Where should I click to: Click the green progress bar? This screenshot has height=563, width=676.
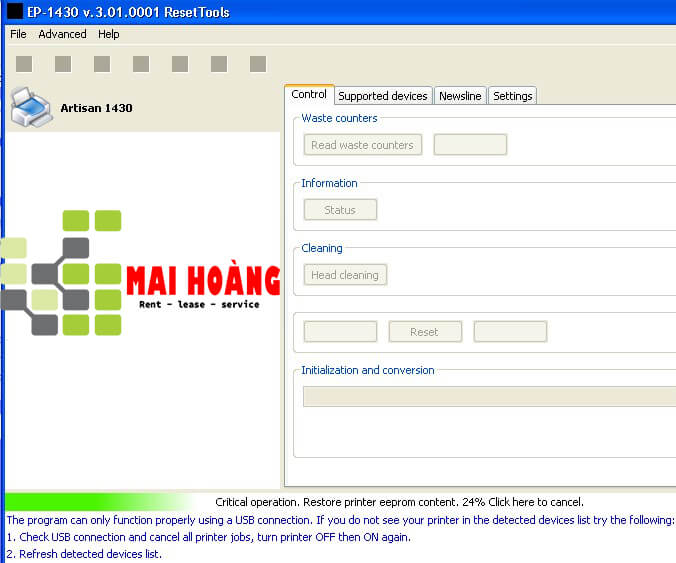(x=98, y=501)
